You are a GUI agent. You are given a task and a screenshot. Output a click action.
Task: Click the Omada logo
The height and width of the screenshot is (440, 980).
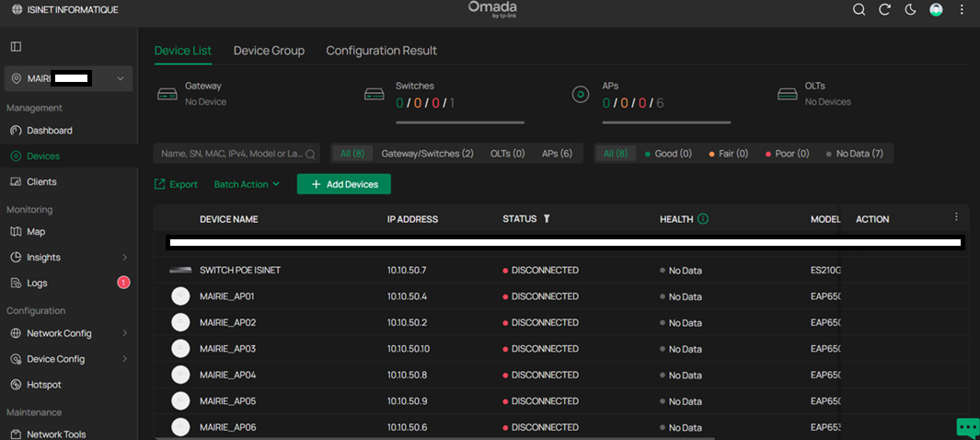coord(492,9)
